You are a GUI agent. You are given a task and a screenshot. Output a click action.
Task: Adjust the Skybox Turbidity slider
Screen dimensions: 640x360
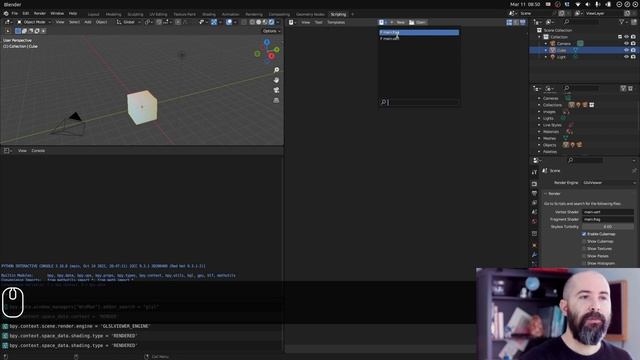[x=608, y=227]
